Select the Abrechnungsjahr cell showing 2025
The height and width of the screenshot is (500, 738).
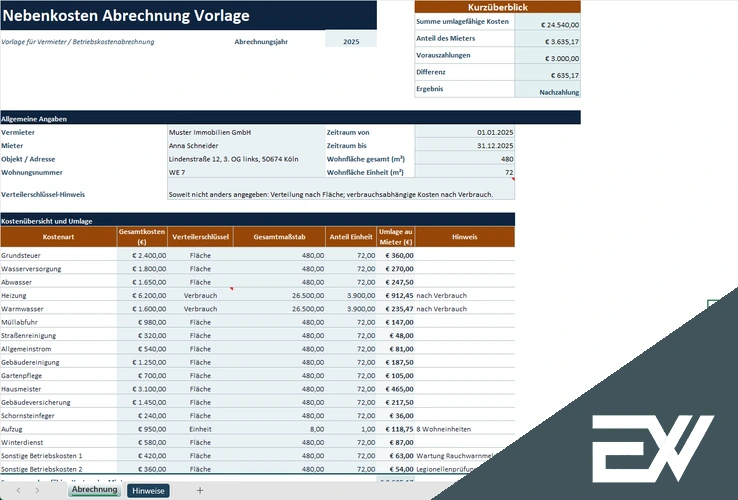click(351, 41)
